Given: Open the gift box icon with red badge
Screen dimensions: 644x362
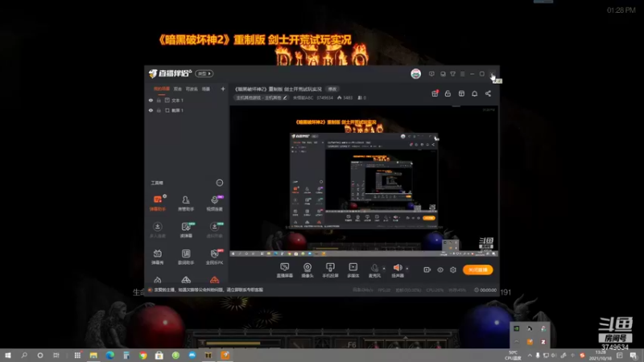Looking at the screenshot, I should tap(435, 93).
